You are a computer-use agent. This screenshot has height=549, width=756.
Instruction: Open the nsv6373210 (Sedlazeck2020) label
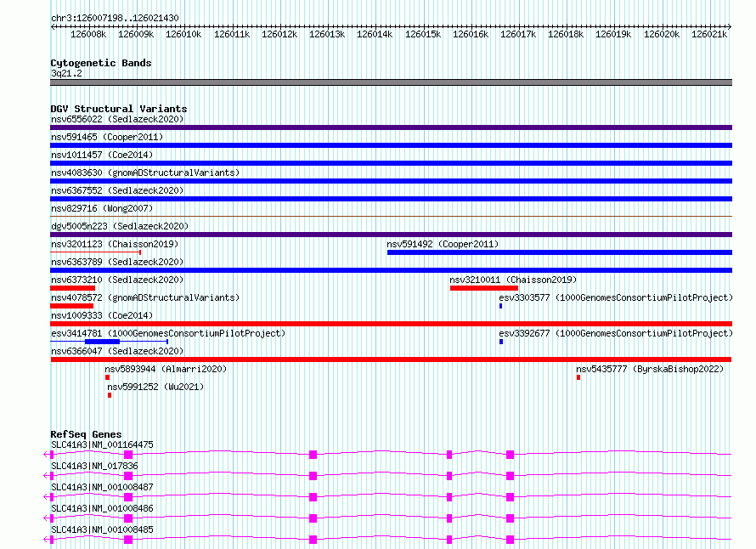click(117, 280)
